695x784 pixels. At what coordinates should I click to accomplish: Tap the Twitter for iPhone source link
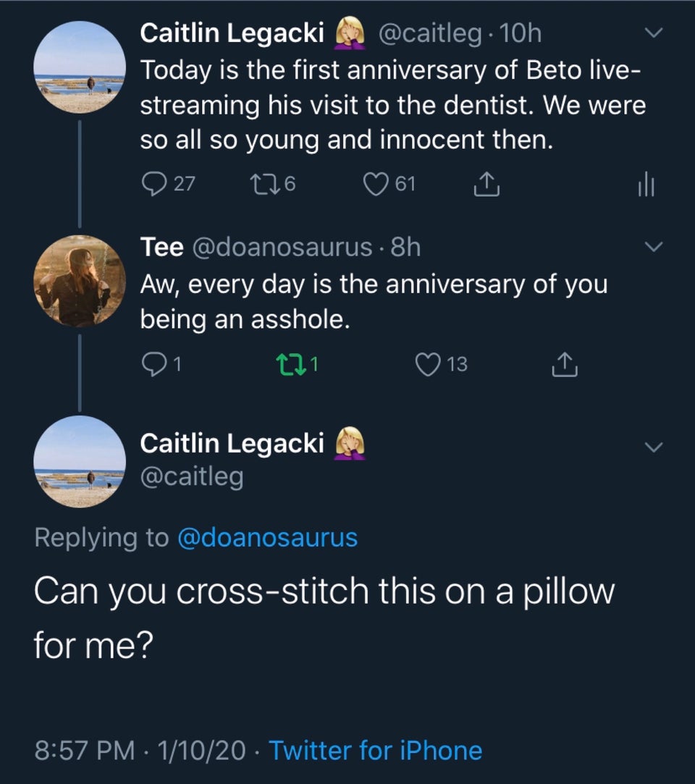(x=375, y=751)
